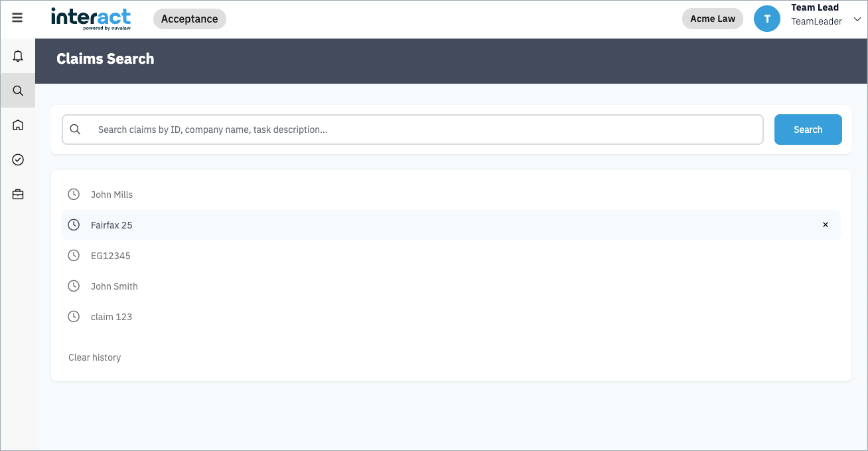Go to home icon in sidebar
868x451 pixels.
pos(18,125)
